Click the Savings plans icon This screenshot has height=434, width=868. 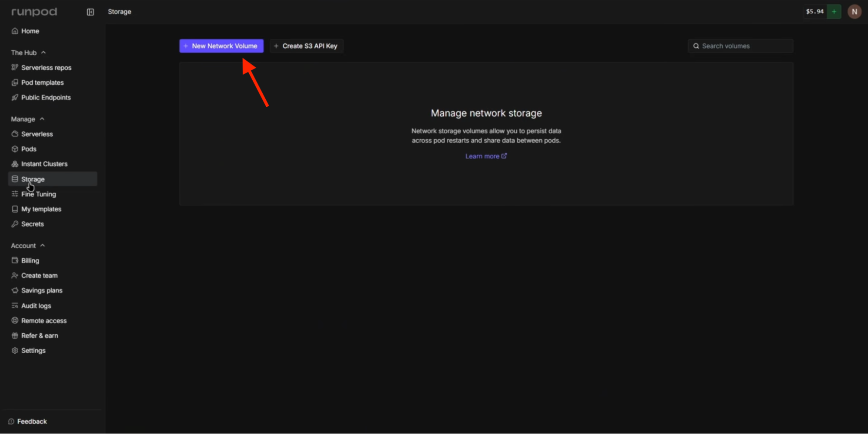[15, 290]
